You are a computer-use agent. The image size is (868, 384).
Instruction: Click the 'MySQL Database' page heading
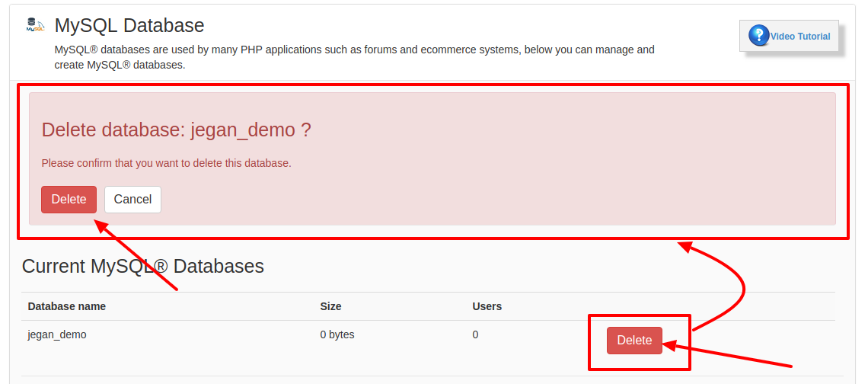(129, 25)
